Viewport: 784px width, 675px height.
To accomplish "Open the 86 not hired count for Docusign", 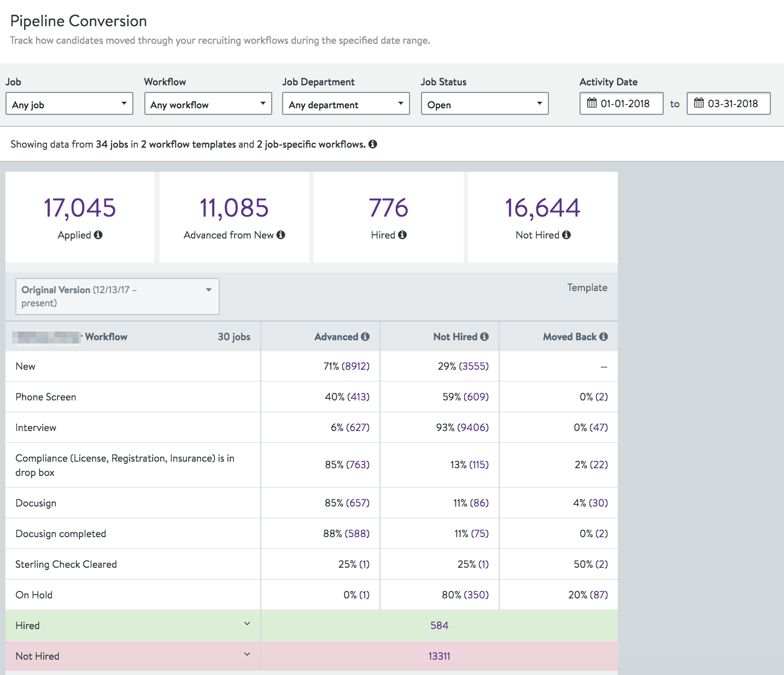I will pos(479,503).
